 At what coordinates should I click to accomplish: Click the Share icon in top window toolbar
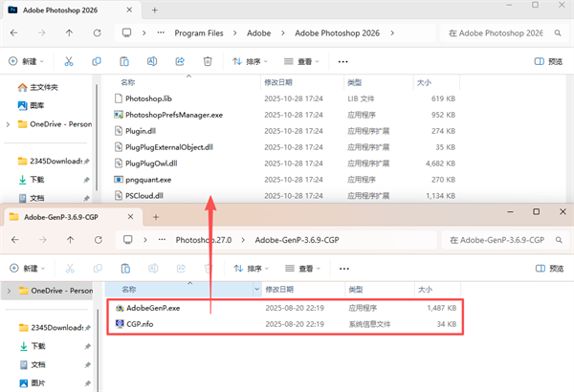click(180, 61)
